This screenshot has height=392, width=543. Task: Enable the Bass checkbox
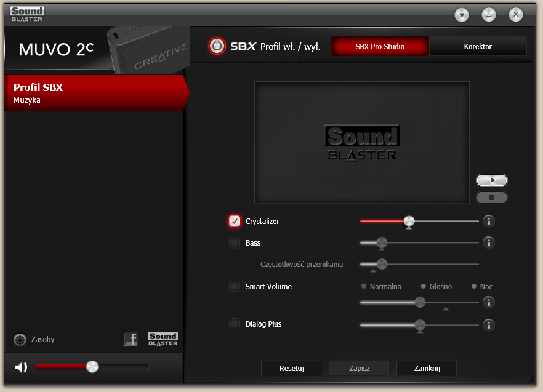pyautogui.click(x=235, y=242)
